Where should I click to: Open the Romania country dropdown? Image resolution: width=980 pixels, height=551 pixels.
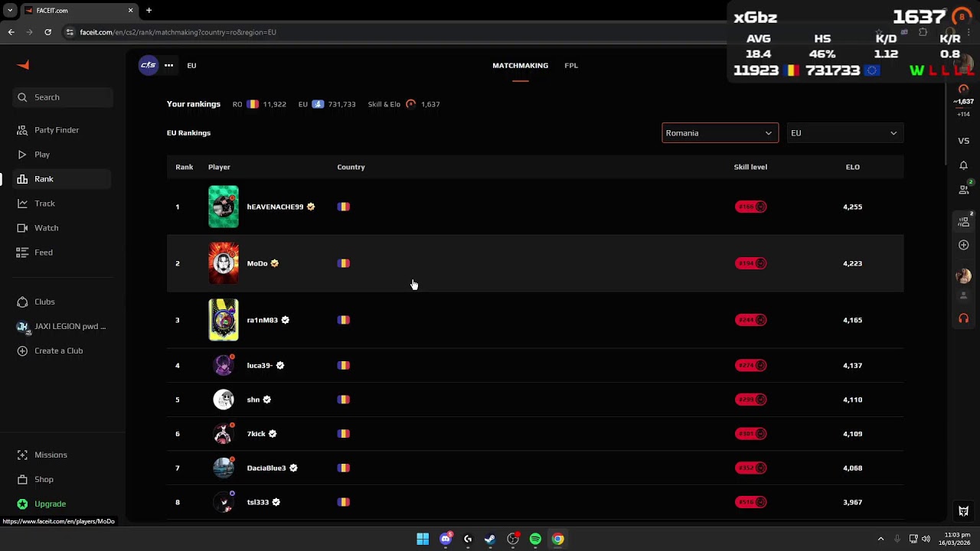click(x=720, y=133)
